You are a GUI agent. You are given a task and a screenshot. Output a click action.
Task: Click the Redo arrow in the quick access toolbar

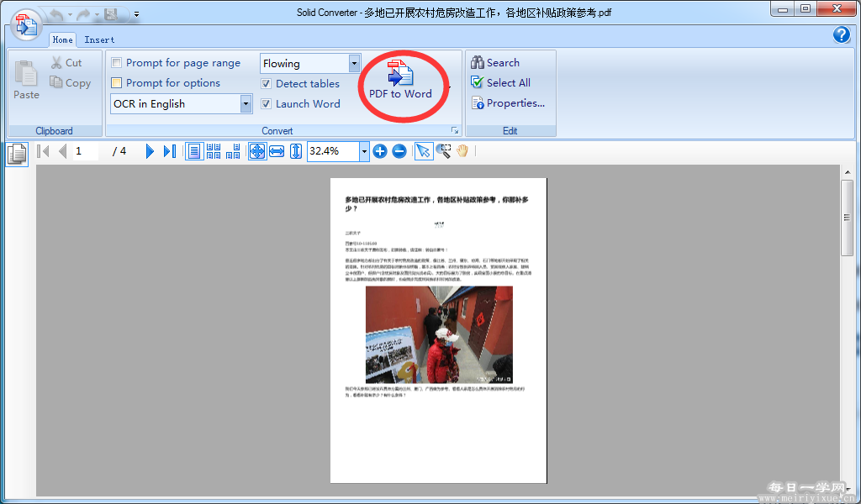(83, 14)
